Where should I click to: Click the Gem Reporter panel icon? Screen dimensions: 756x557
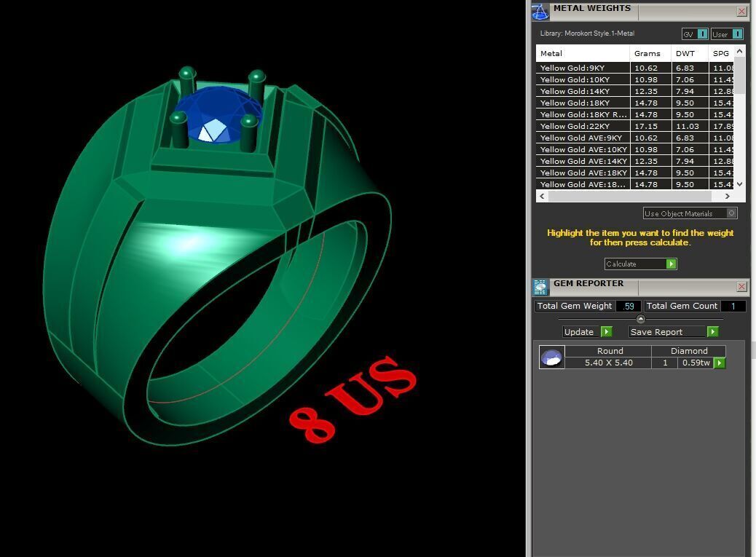(540, 287)
